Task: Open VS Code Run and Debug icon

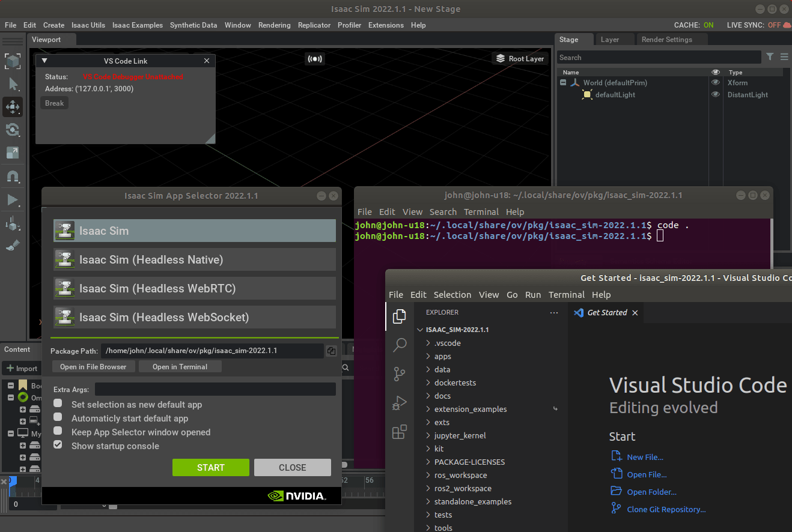Action: 400,403
